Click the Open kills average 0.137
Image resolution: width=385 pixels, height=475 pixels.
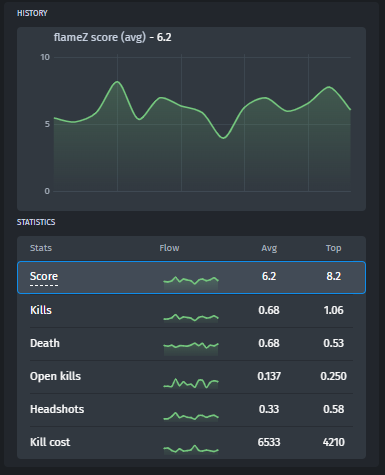coord(269,376)
